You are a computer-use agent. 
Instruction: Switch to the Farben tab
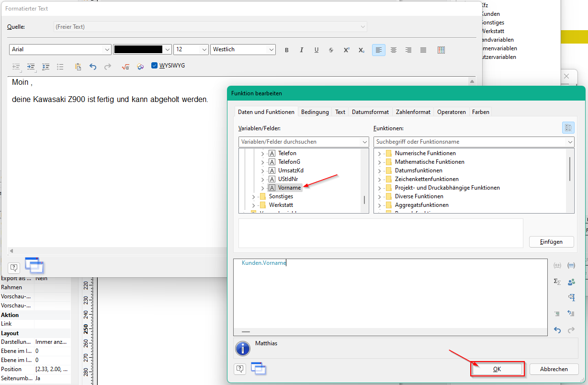click(481, 112)
